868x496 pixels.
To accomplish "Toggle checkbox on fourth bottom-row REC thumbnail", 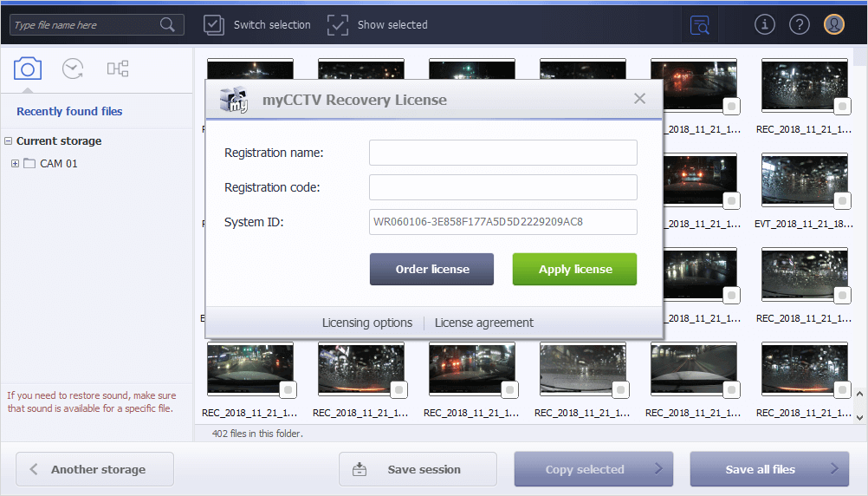I will pos(620,389).
